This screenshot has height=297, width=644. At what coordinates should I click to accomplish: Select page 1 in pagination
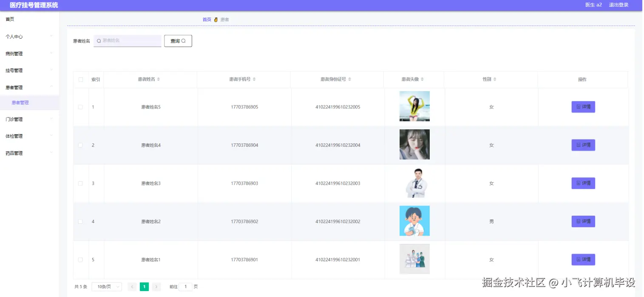(144, 287)
